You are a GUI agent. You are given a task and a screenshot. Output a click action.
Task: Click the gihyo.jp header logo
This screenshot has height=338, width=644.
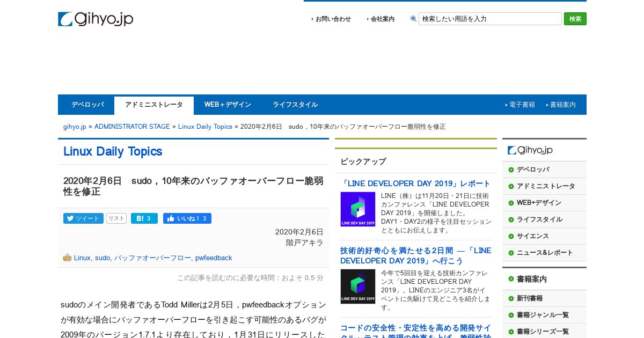click(96, 19)
